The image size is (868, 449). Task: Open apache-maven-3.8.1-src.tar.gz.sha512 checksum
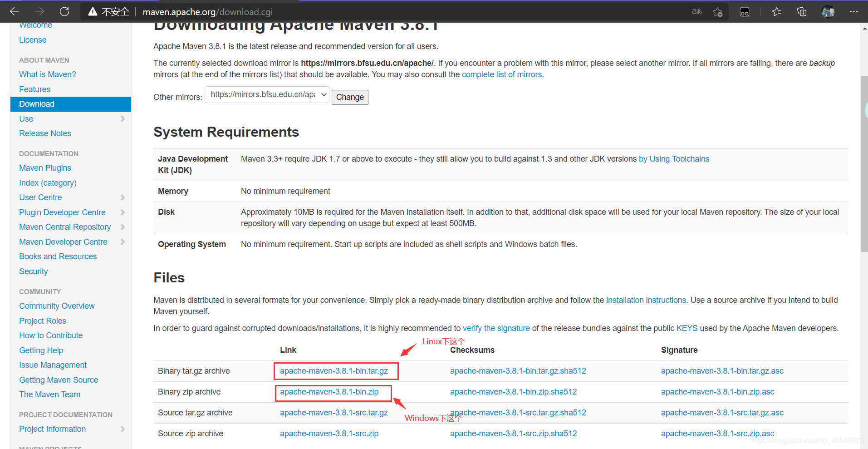pos(518,413)
